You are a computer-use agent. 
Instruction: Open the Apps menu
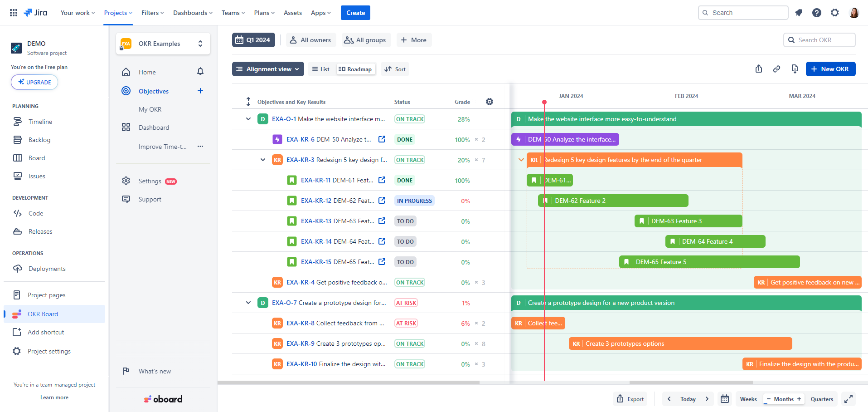coord(321,13)
